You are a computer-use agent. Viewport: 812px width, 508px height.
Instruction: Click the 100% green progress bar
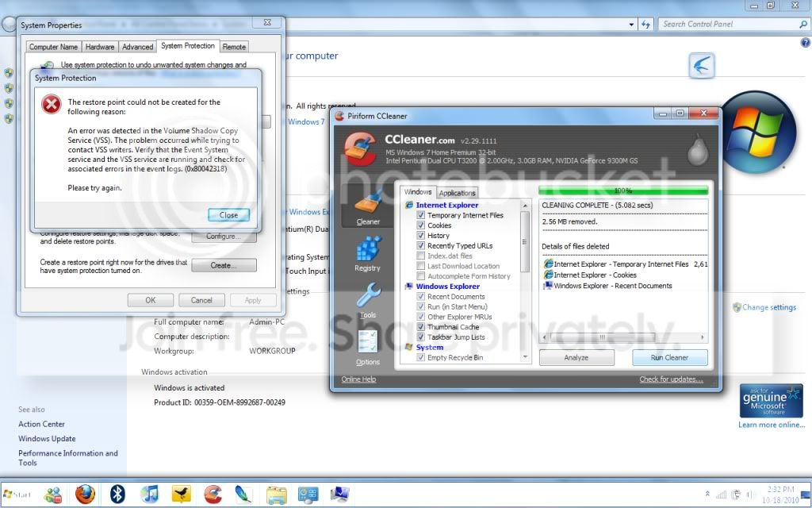click(x=623, y=190)
